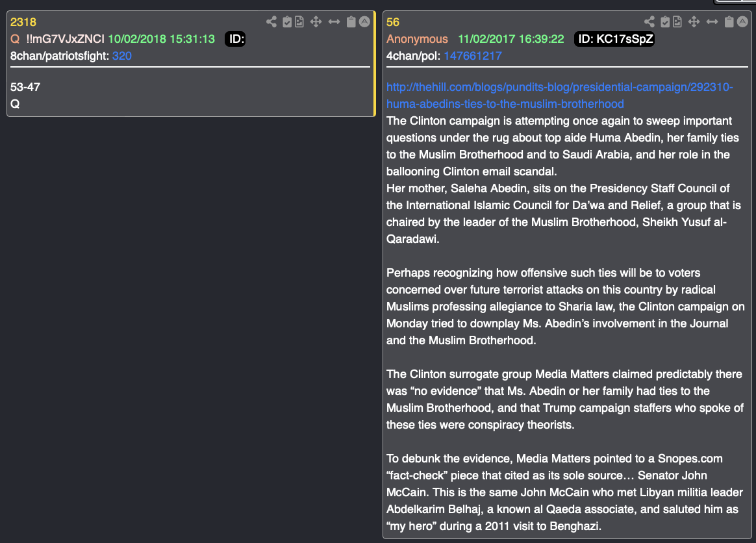Screen dimensions: 756x543
Task: Click the horizontal double-arrow icon on post 2318
Action: click(x=334, y=21)
